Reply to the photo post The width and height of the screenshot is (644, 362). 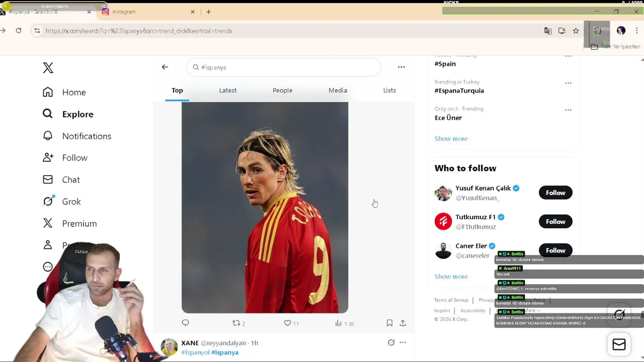point(186,323)
